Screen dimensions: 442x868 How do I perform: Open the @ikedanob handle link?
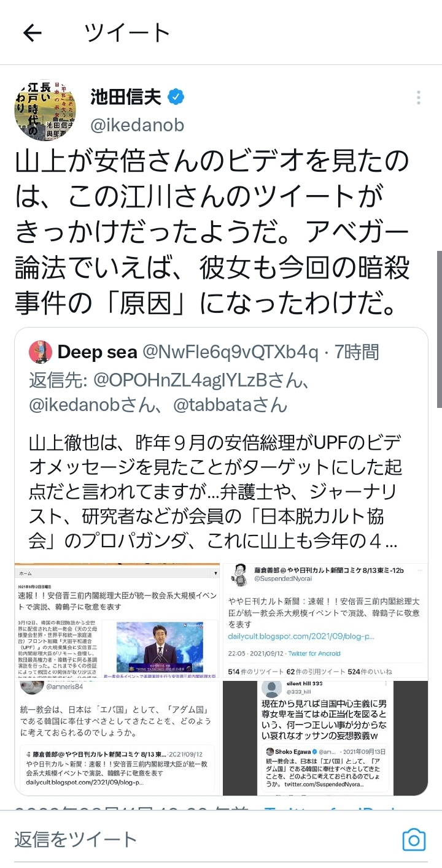(137, 125)
